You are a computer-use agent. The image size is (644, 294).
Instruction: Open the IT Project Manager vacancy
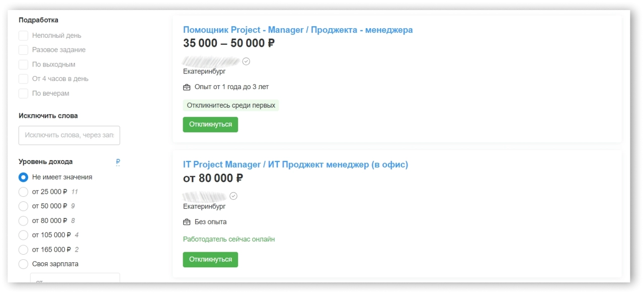point(295,164)
